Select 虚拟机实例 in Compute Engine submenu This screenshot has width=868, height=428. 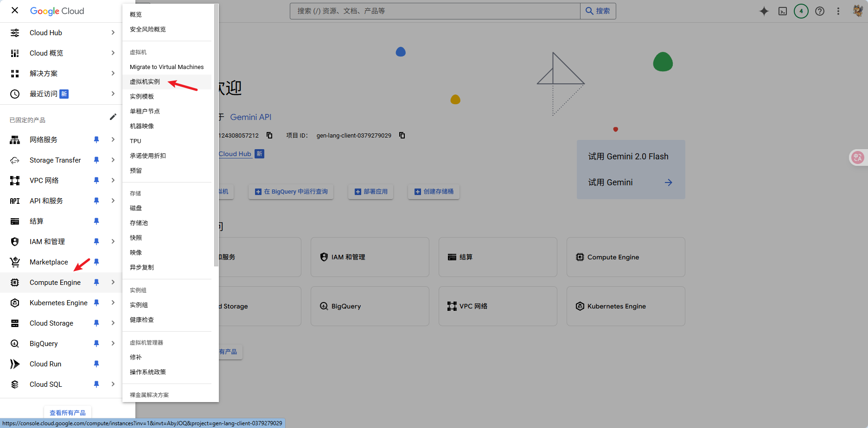click(x=167, y=82)
